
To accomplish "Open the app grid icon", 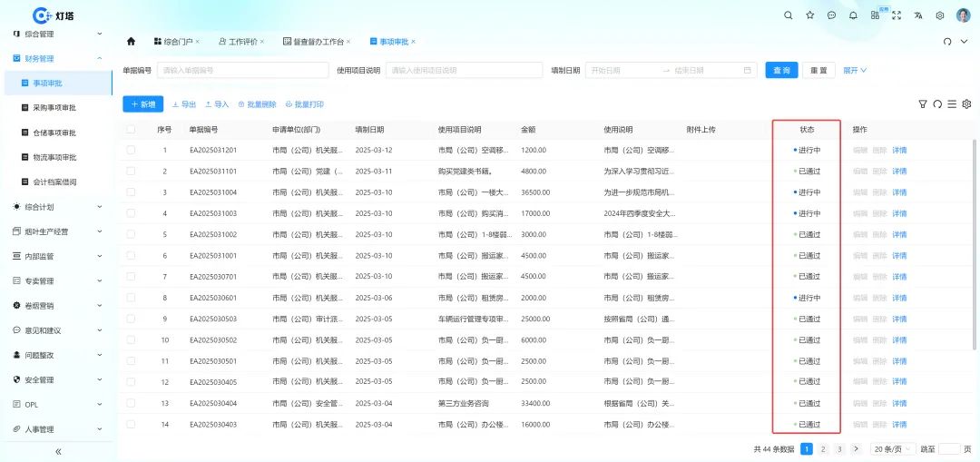I will (875, 15).
